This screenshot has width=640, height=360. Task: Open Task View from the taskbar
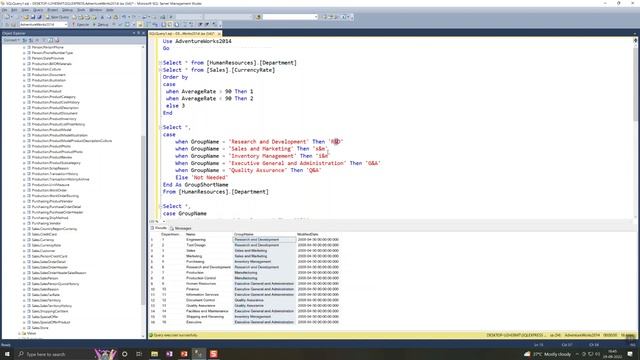tap(139, 354)
